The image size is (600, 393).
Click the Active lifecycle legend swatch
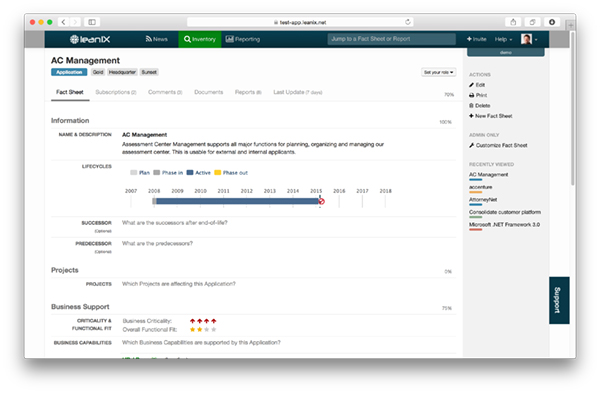click(190, 173)
